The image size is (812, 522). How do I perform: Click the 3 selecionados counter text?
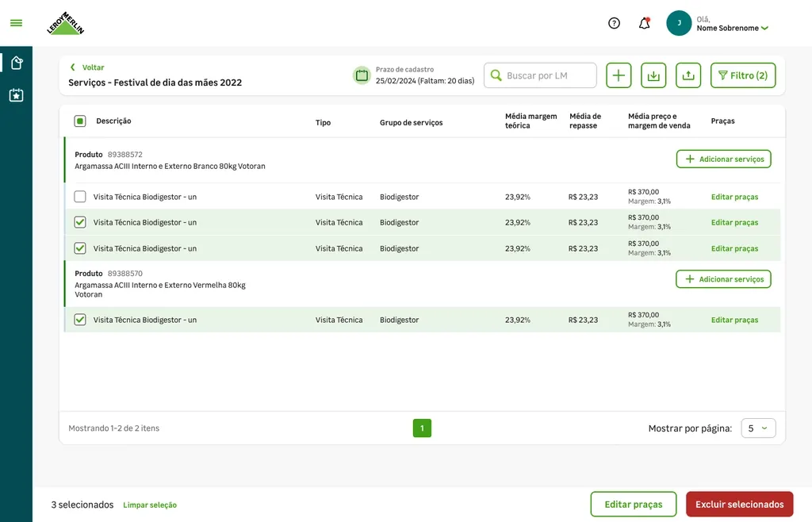[82, 505]
